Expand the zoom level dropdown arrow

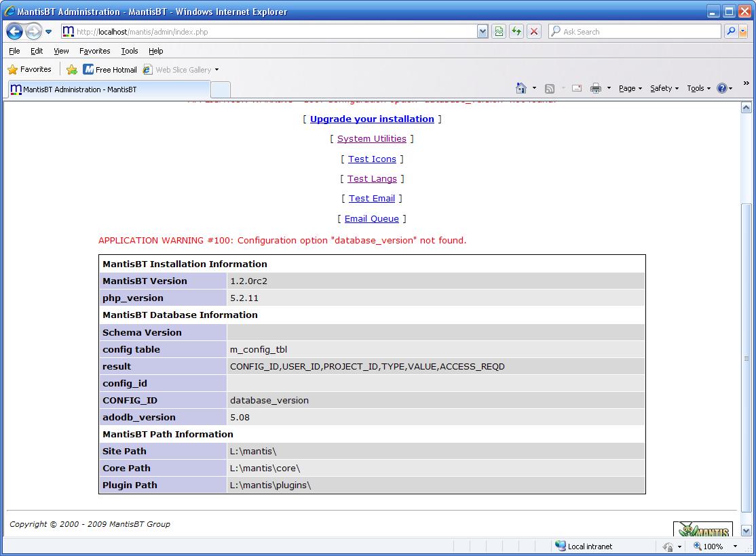(x=735, y=547)
